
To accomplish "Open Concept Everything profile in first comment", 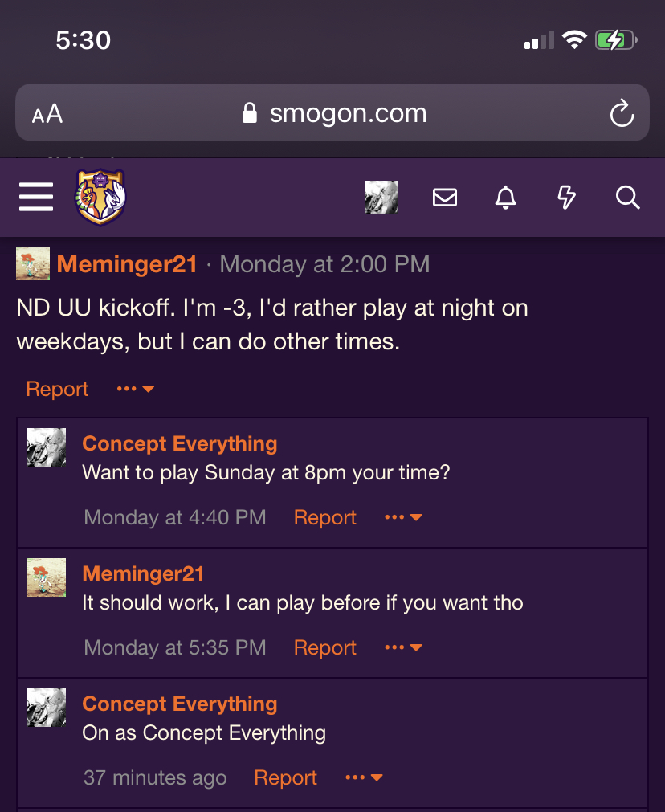I will tap(180, 444).
